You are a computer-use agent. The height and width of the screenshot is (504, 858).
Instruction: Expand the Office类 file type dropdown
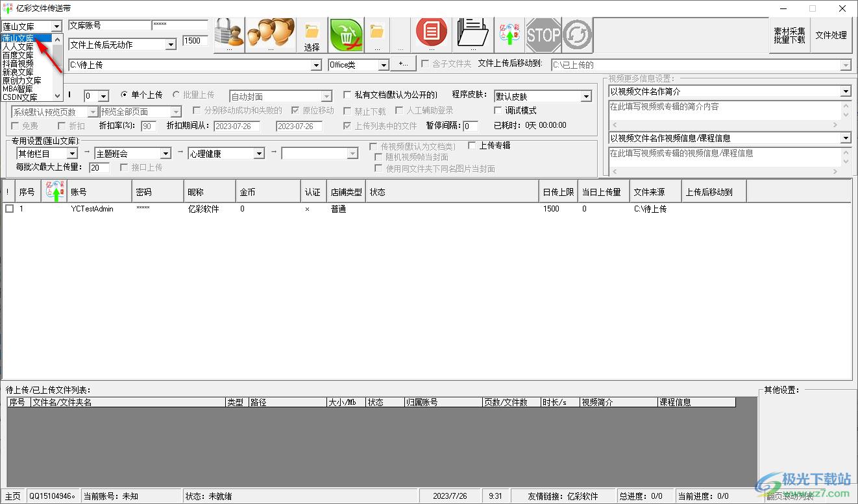[383, 65]
